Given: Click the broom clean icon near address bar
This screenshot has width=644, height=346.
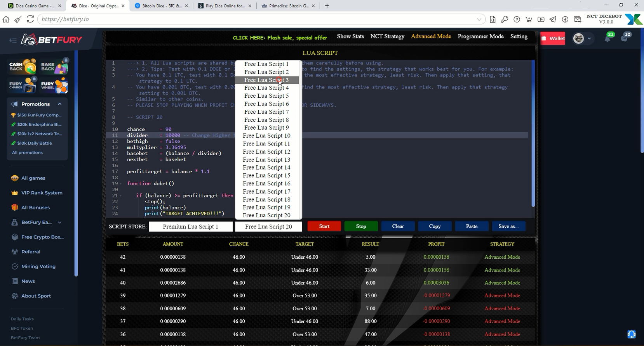Looking at the screenshot, I should 18,19.
